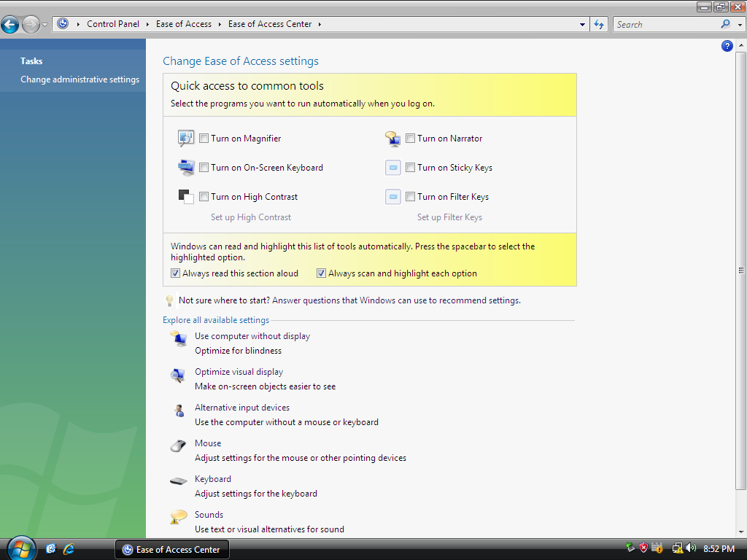Launch Internet Explorer from the taskbar
The image size is (747, 560).
69,549
